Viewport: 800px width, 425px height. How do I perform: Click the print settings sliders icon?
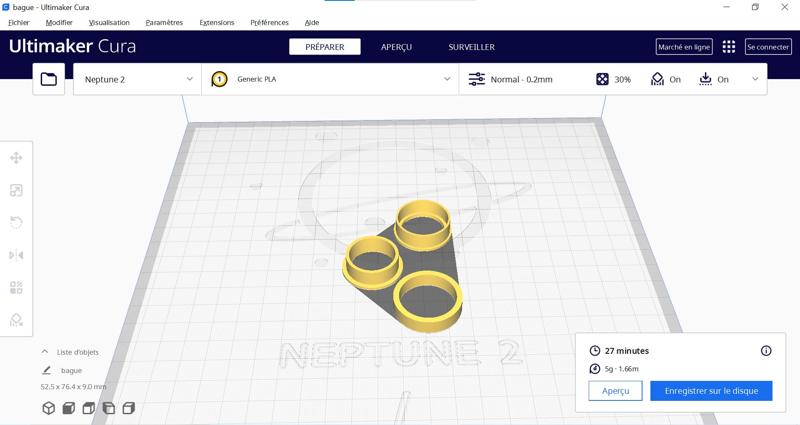point(477,79)
